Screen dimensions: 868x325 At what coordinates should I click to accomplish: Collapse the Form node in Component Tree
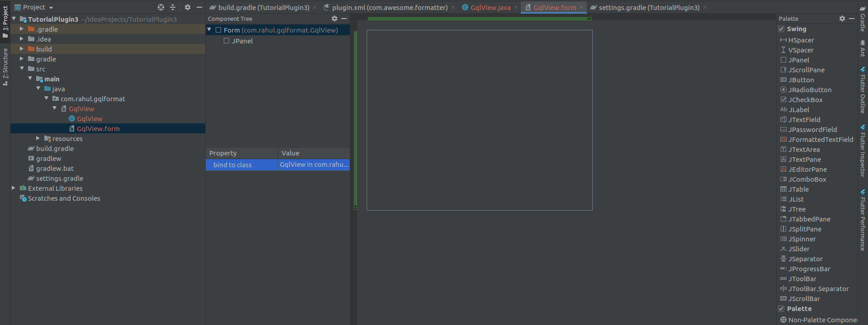click(209, 30)
